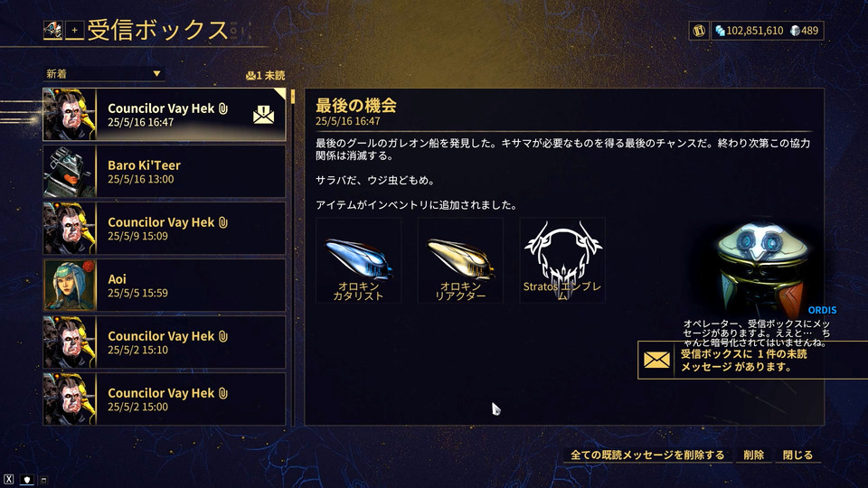868x488 pixels.
Task: Click the credits currency icon in the top bar
Action: point(721,31)
